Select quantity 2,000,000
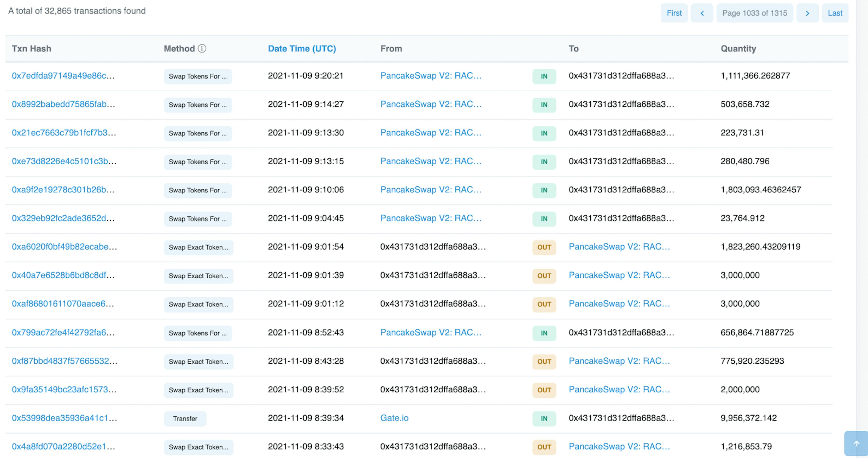This screenshot has width=868, height=458. coord(740,389)
